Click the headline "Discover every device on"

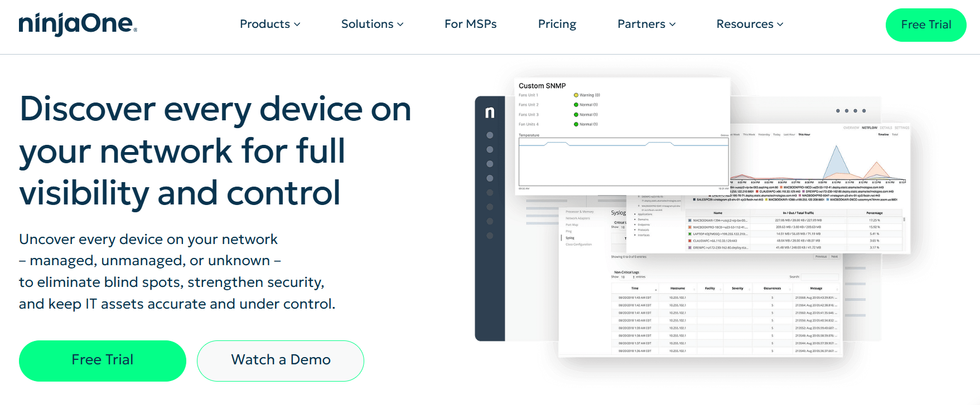pyautogui.click(x=215, y=109)
